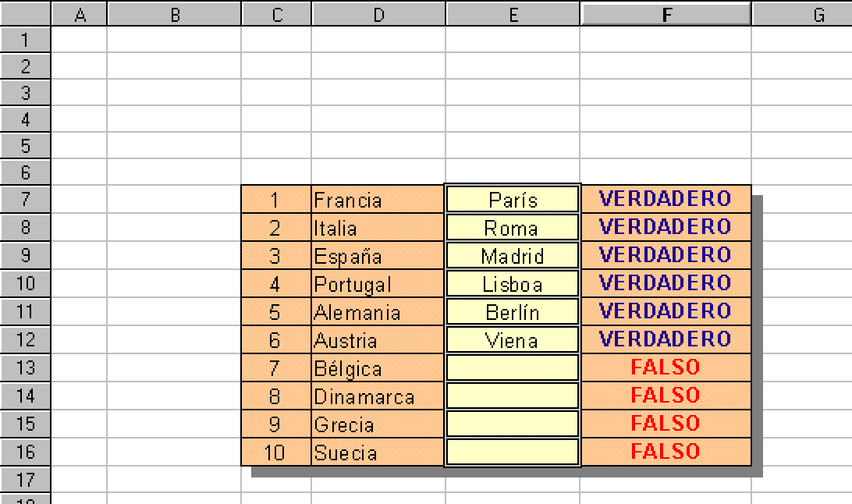
Task: Select the cell with number 10
Action: (276, 452)
